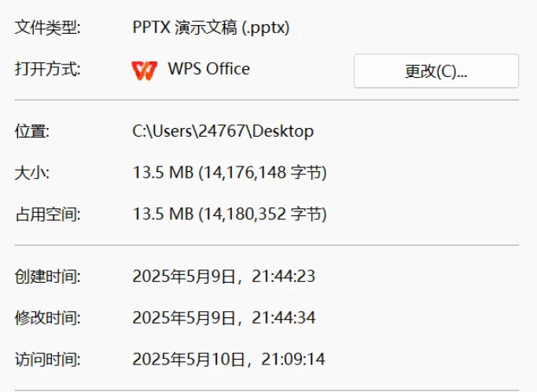
Task: Click the 打开方式 label
Action: (47, 69)
